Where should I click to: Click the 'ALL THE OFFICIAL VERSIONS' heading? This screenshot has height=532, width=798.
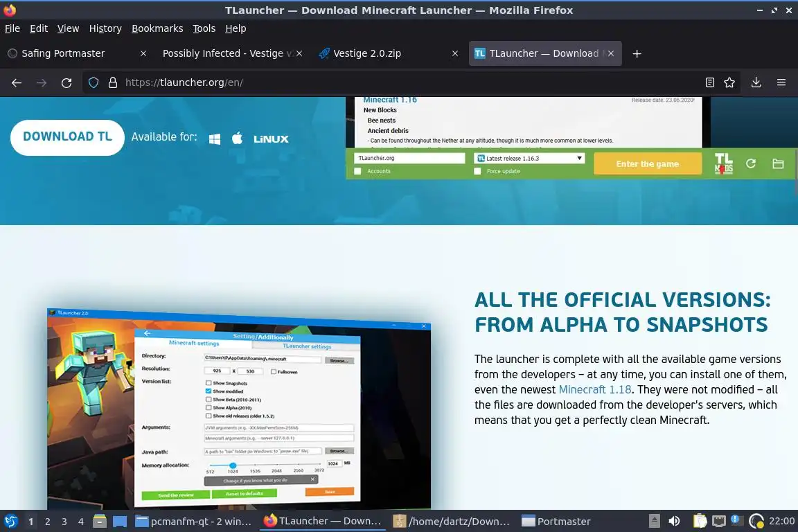tap(623, 312)
